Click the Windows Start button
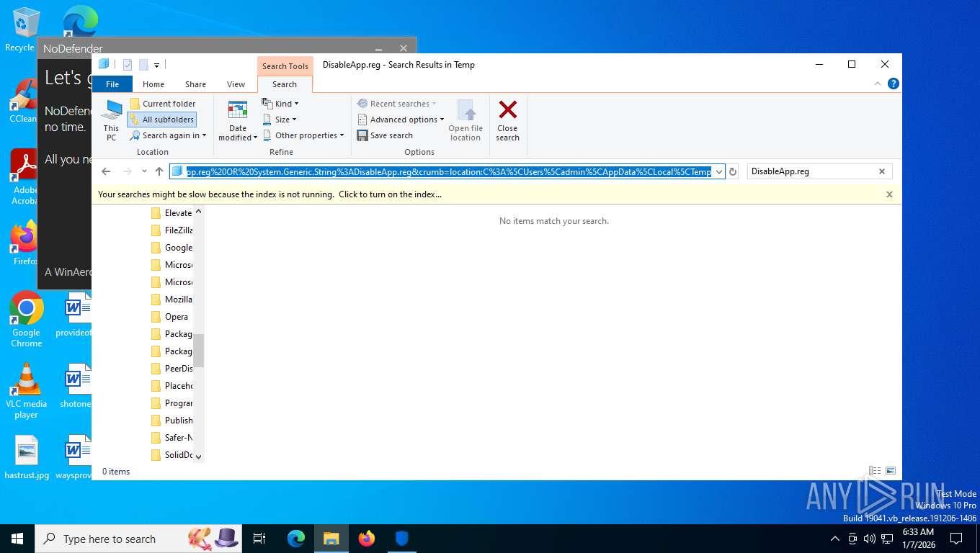The image size is (980, 553). tap(17, 539)
